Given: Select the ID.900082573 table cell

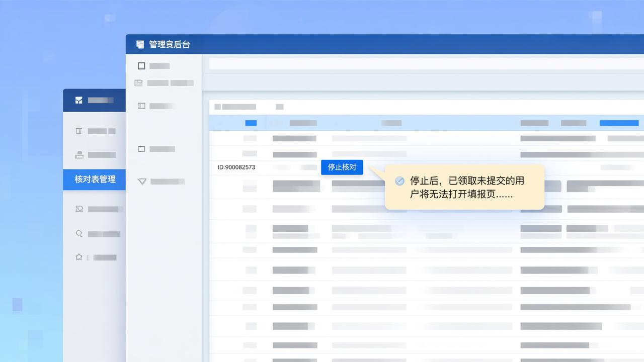Looking at the screenshot, I should pos(236,167).
